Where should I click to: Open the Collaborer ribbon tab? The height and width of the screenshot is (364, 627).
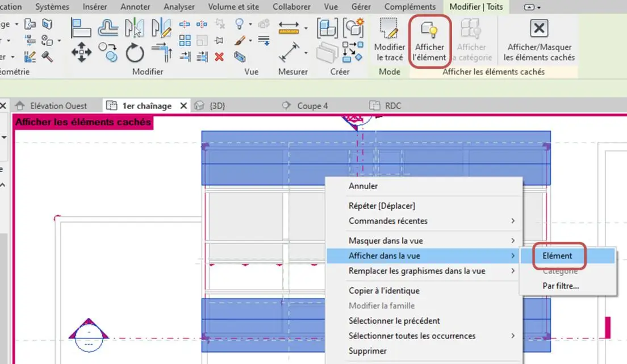291,7
